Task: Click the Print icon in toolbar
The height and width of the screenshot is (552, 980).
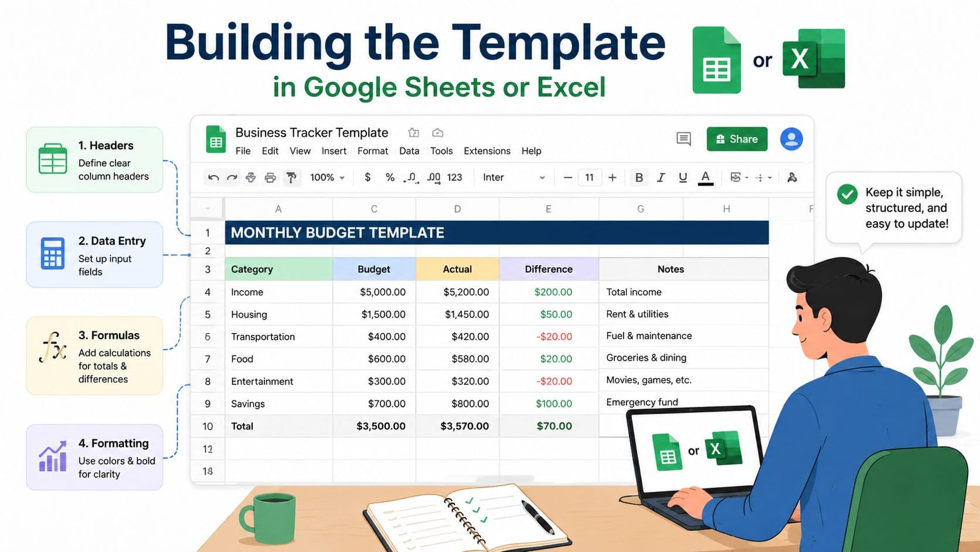Action: tap(270, 178)
